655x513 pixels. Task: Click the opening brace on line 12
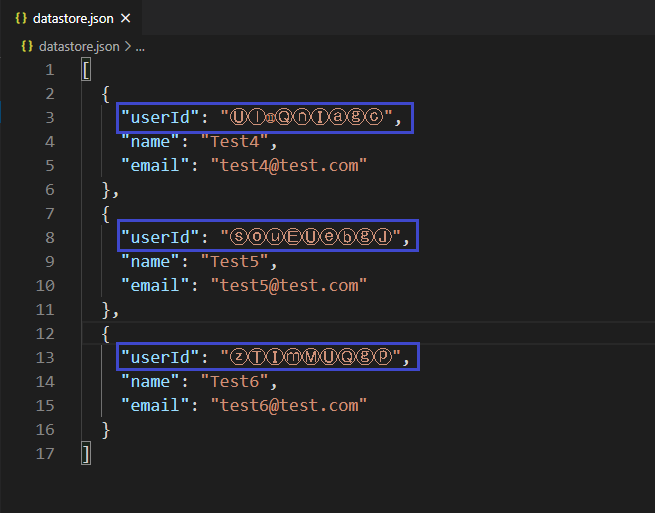click(x=106, y=334)
